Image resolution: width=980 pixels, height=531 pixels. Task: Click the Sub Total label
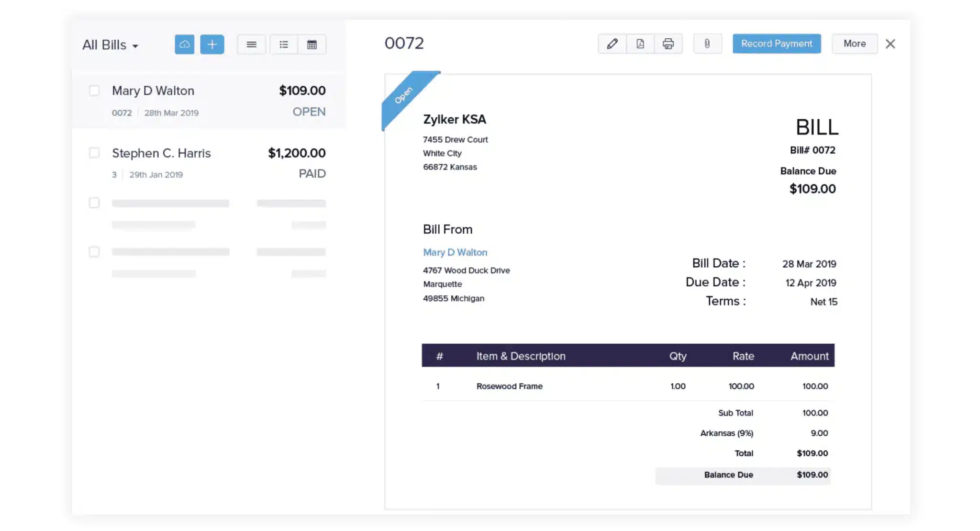click(735, 413)
